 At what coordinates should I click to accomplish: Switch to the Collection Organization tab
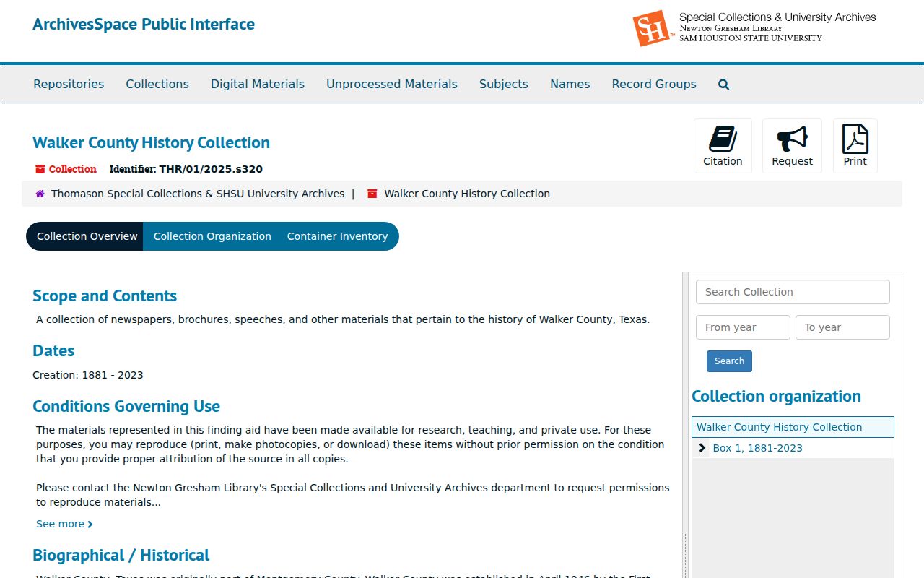pyautogui.click(x=212, y=236)
